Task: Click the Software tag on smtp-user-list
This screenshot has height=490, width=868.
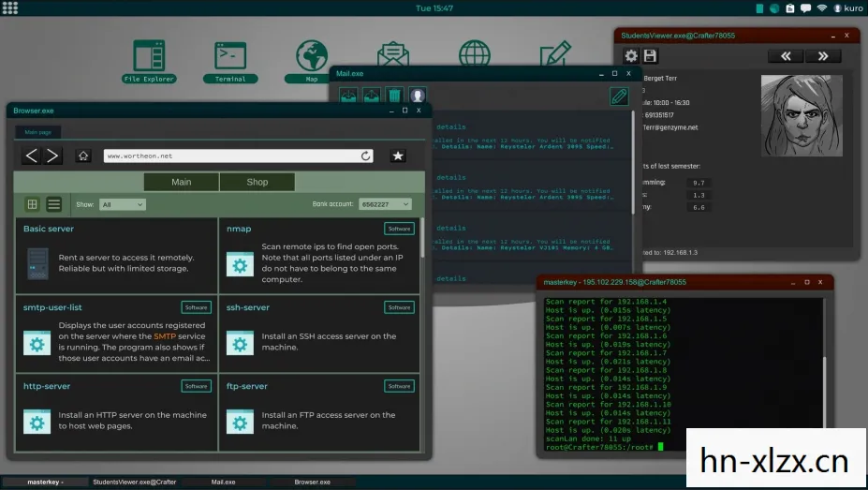Action: click(196, 307)
